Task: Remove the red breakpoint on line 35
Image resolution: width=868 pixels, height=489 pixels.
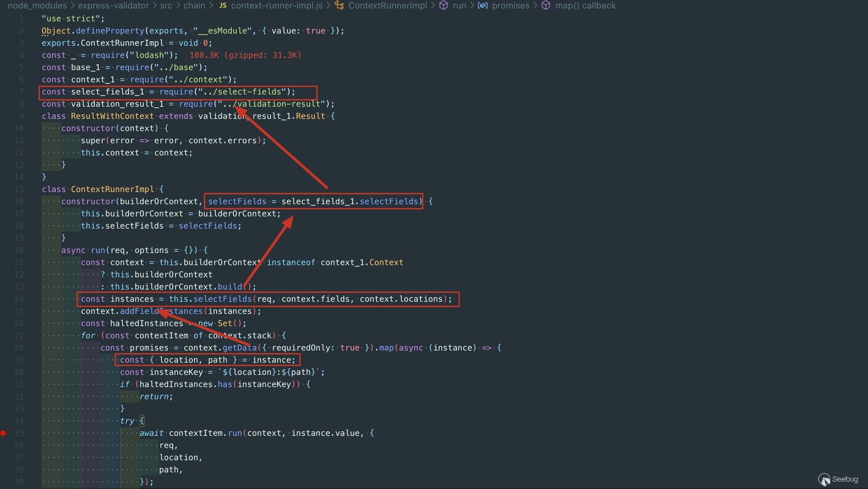Action: 3,433
